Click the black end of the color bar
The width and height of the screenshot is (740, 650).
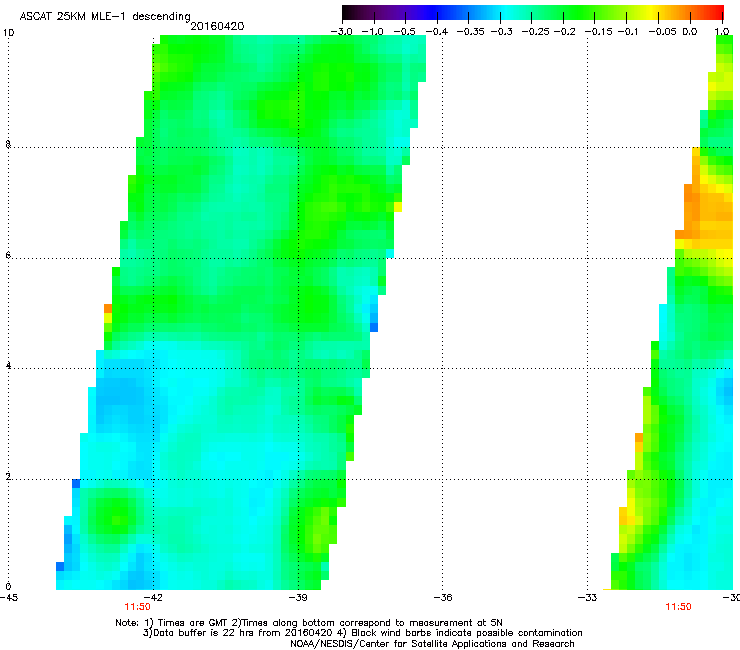(x=349, y=12)
